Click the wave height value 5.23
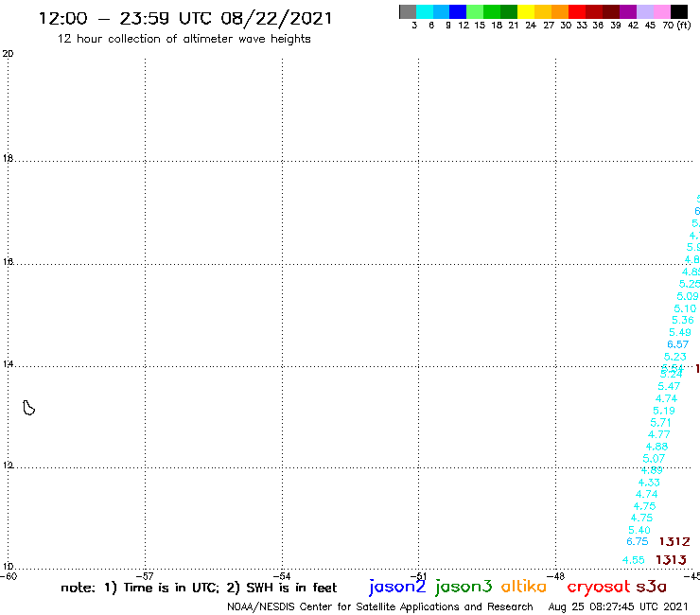The height and width of the screenshot is (615, 700). pyautogui.click(x=675, y=357)
